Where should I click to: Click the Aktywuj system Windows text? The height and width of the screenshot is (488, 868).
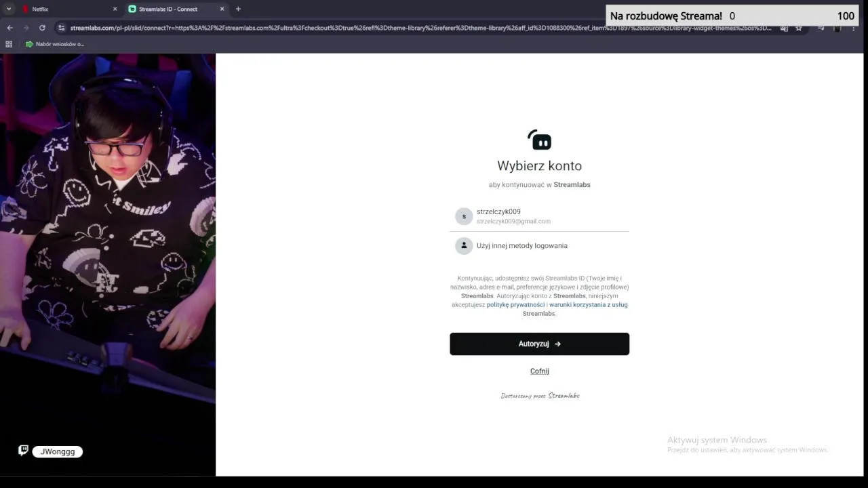tap(717, 440)
